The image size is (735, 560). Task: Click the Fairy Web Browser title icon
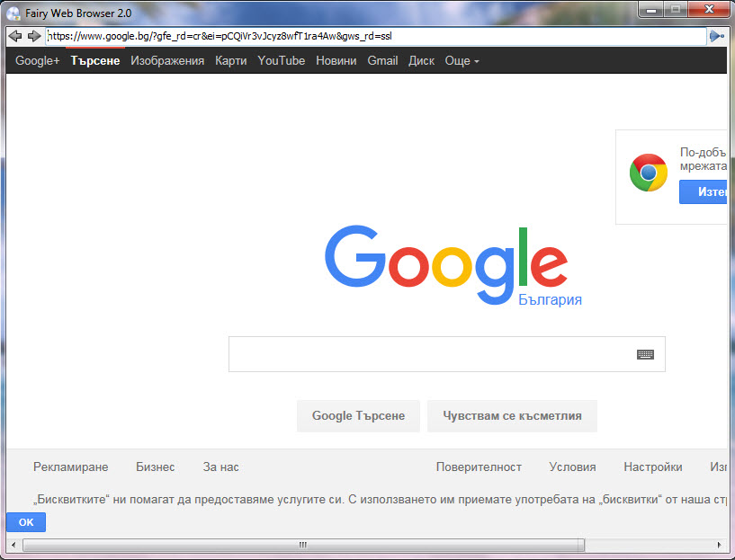13,13
